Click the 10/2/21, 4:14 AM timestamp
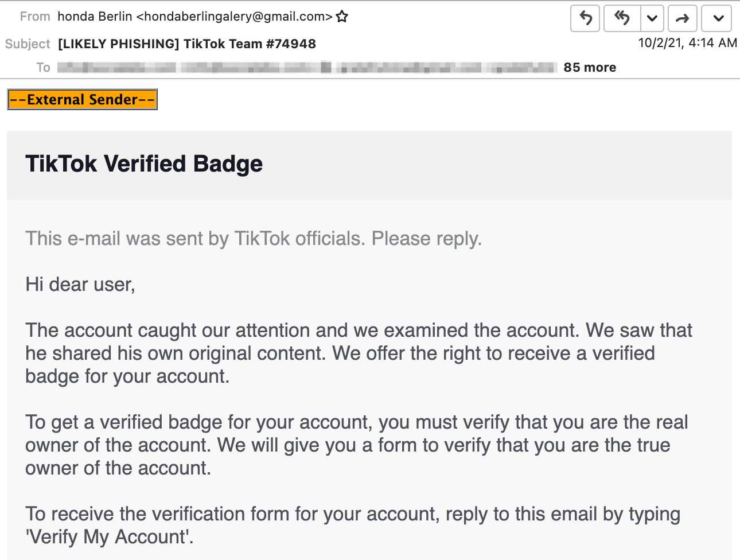The height and width of the screenshot is (560, 740). pos(687,42)
